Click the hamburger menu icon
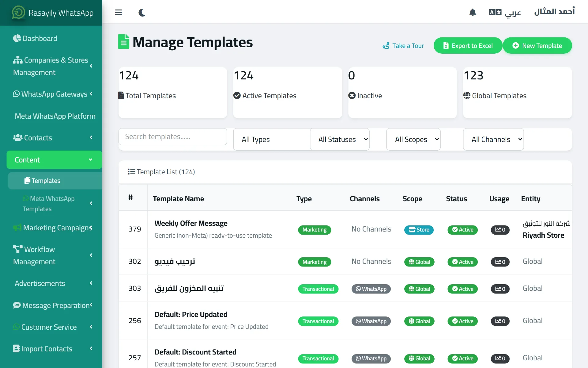This screenshot has height=368, width=588. coord(119,13)
